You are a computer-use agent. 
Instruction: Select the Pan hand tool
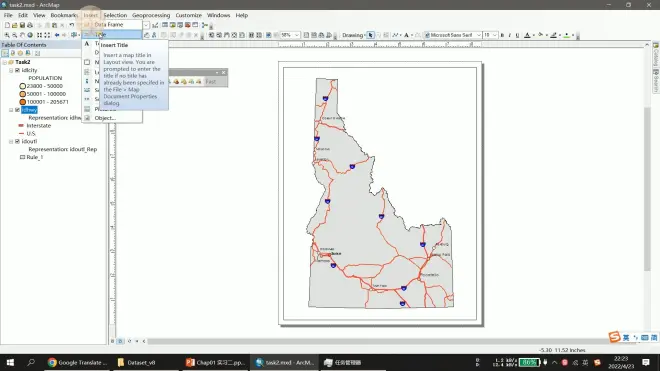pyautogui.click(x=22, y=35)
